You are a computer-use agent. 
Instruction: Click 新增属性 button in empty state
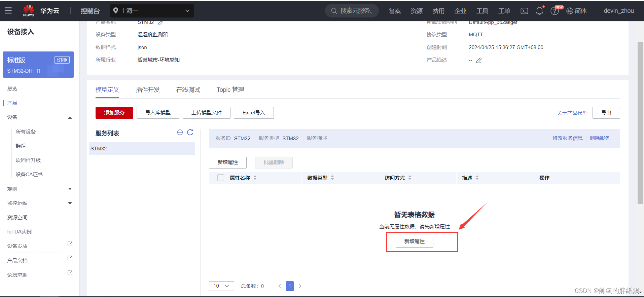[x=415, y=242]
